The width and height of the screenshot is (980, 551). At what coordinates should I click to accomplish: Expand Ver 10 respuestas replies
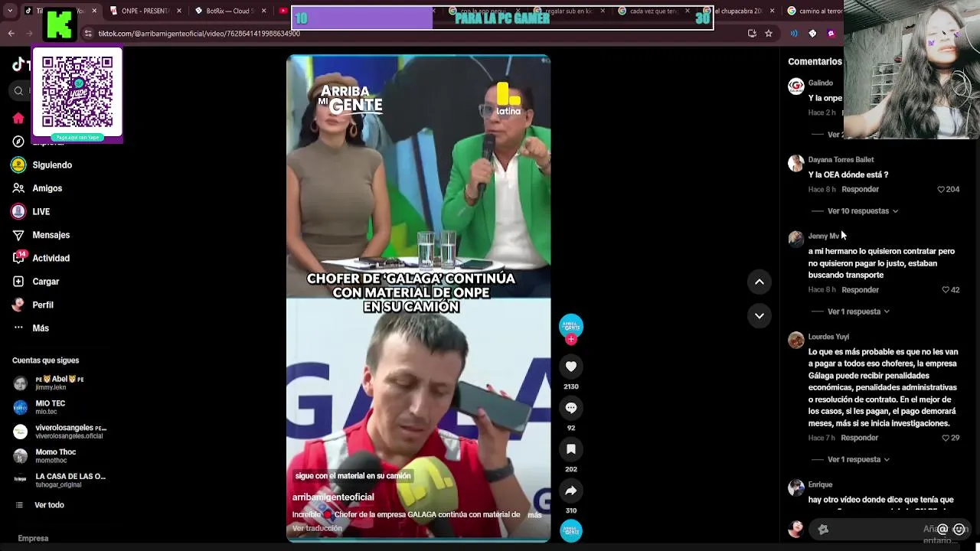tap(862, 211)
